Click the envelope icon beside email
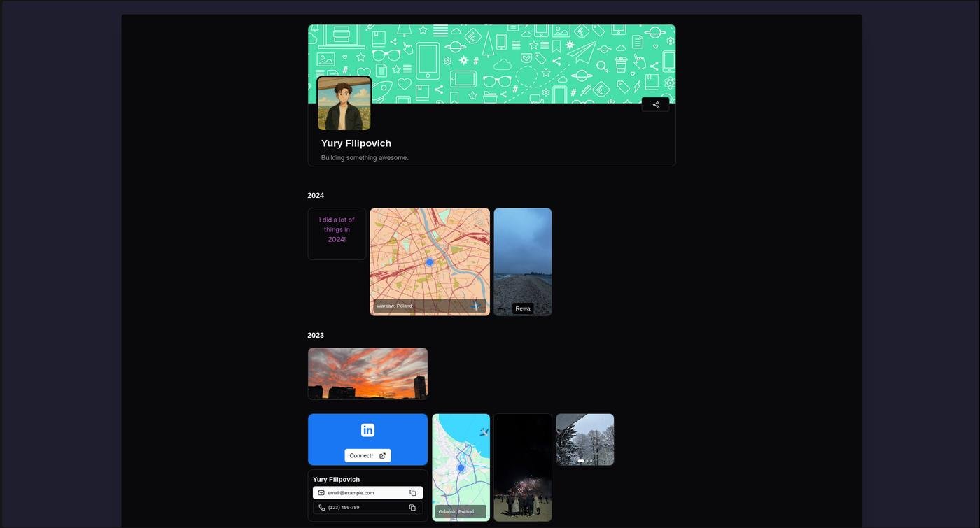The height and width of the screenshot is (528, 980). pyautogui.click(x=321, y=493)
